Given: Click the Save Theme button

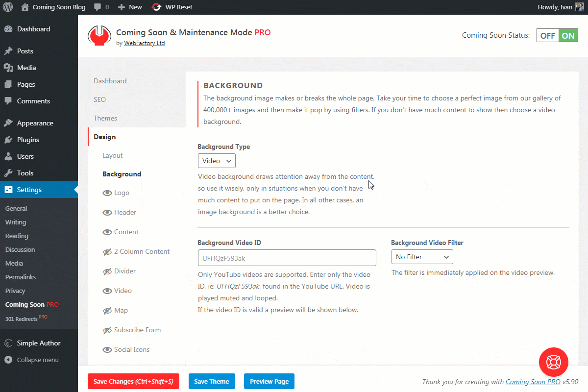Looking at the screenshot, I should pyautogui.click(x=212, y=381).
